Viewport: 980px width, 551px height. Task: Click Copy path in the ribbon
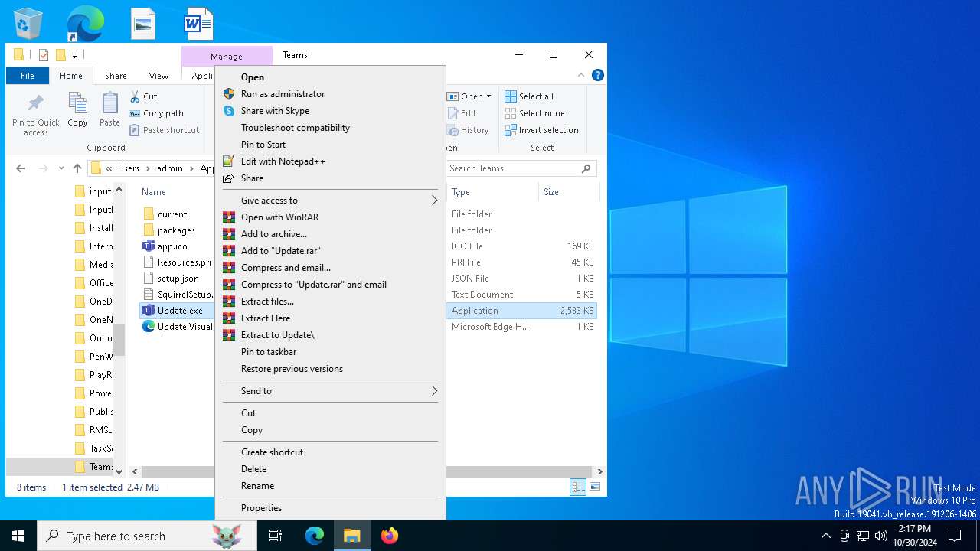157,113
